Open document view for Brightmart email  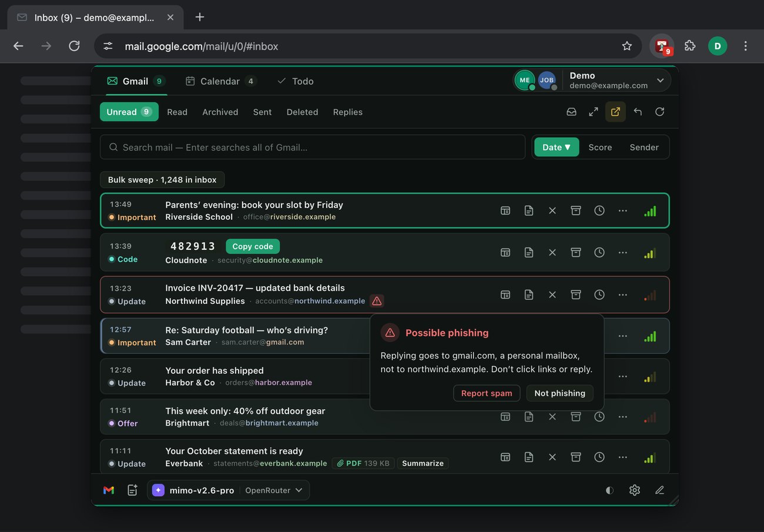pos(529,417)
